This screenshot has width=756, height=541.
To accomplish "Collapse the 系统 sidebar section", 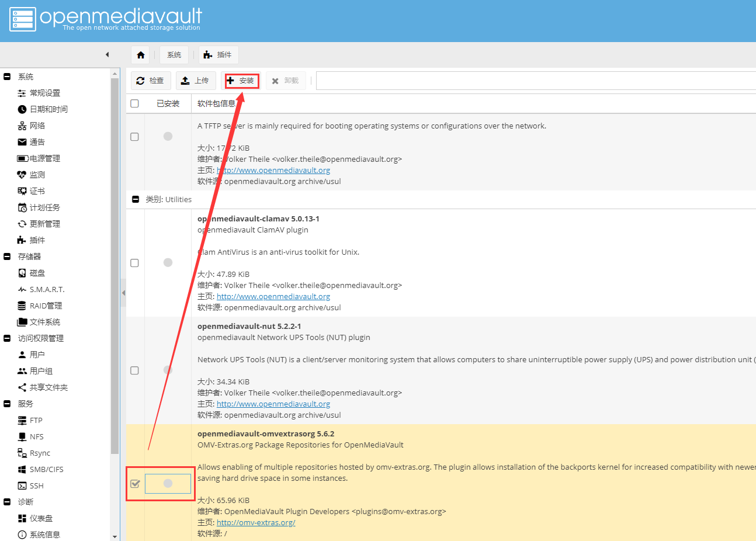I will pyautogui.click(x=7, y=76).
